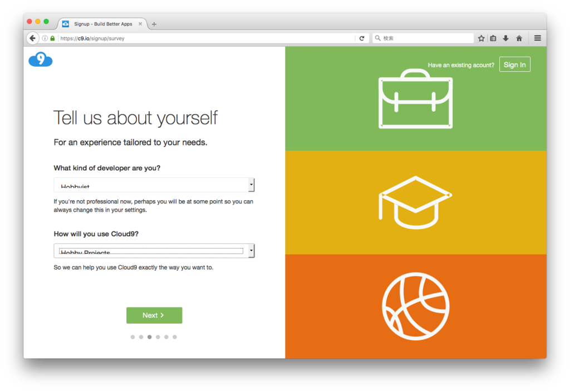The width and height of the screenshot is (570, 392).
Task: Open the bookmarks list icon
Action: (x=493, y=38)
